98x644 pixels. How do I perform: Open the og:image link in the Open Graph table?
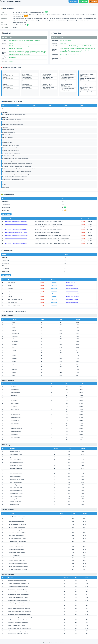19,46
